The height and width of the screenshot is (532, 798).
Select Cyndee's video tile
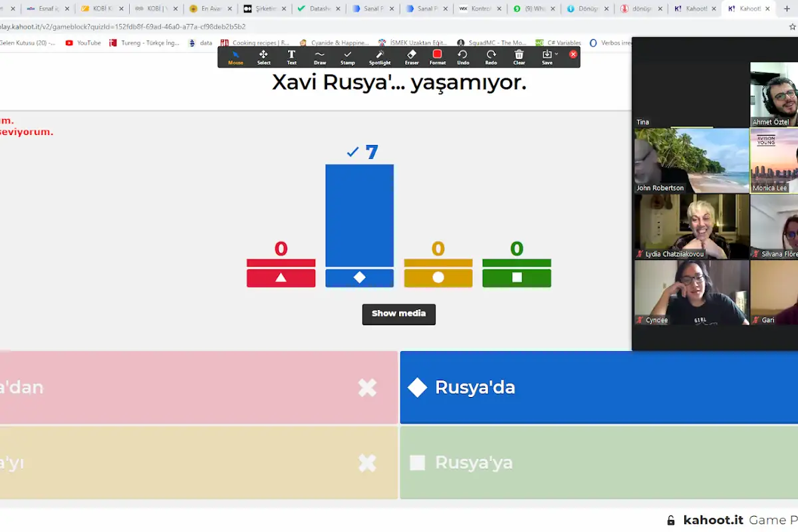pyautogui.click(x=692, y=292)
